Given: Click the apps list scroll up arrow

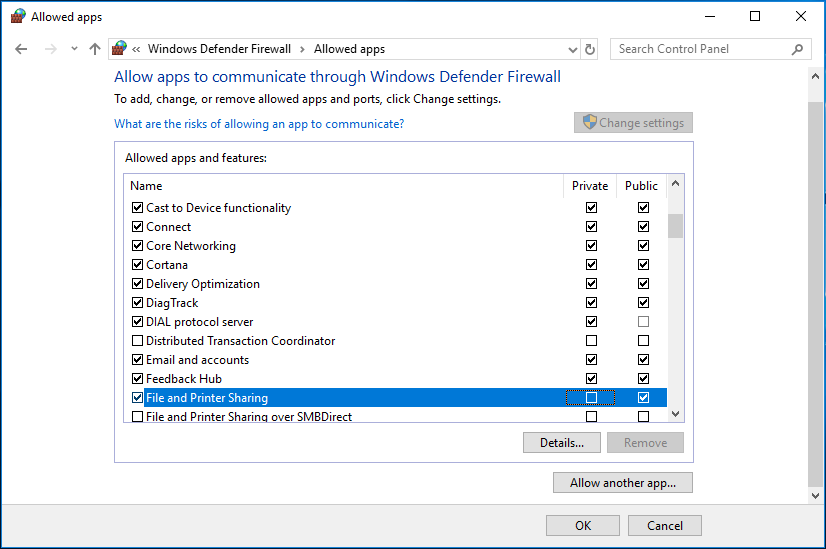Looking at the screenshot, I should (675, 184).
